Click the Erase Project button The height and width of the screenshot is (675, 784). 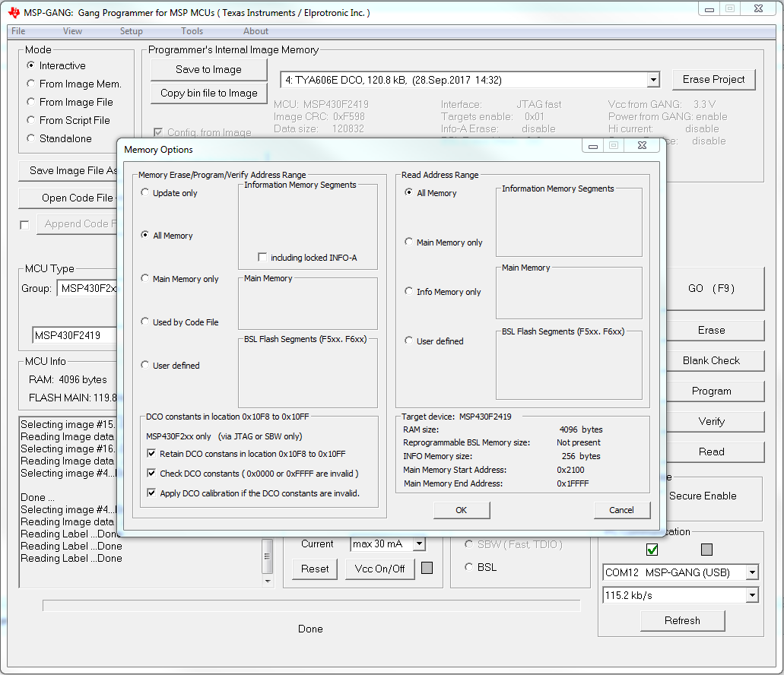[713, 79]
